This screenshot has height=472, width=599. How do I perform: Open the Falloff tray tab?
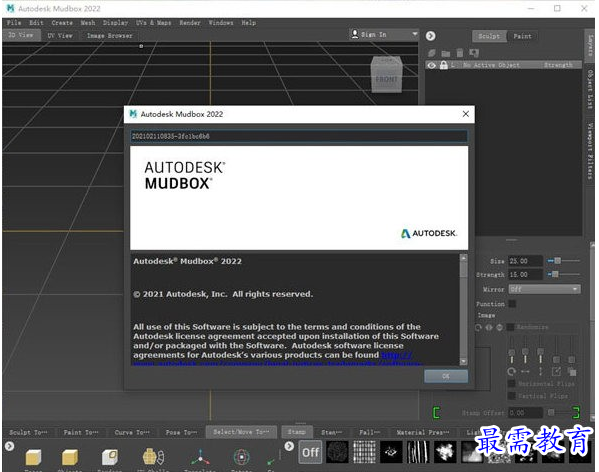point(369,432)
